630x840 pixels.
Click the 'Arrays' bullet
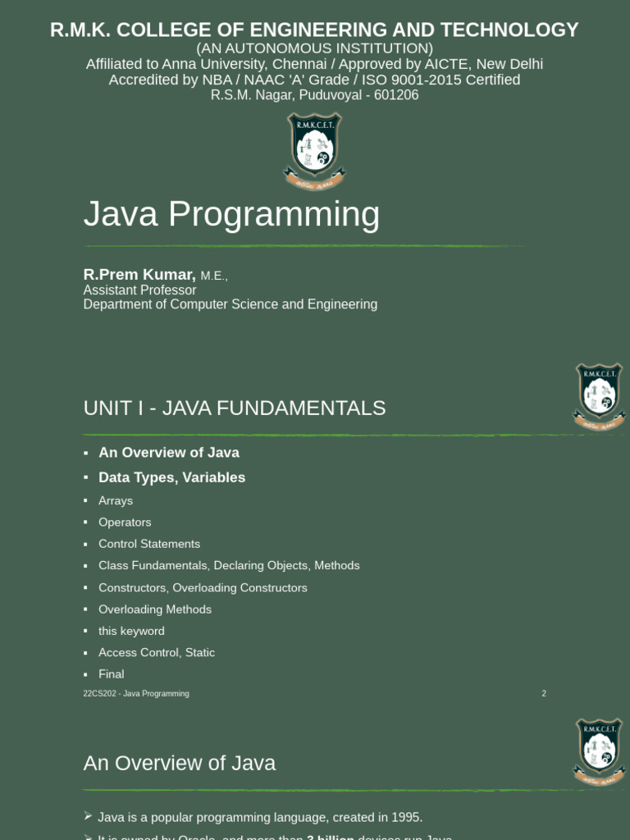coord(116,501)
